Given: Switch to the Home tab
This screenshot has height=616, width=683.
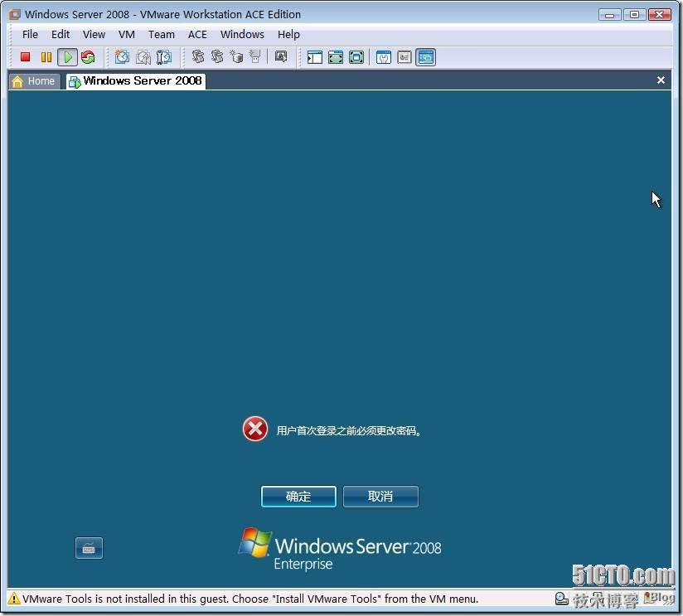Looking at the screenshot, I should pos(34,81).
